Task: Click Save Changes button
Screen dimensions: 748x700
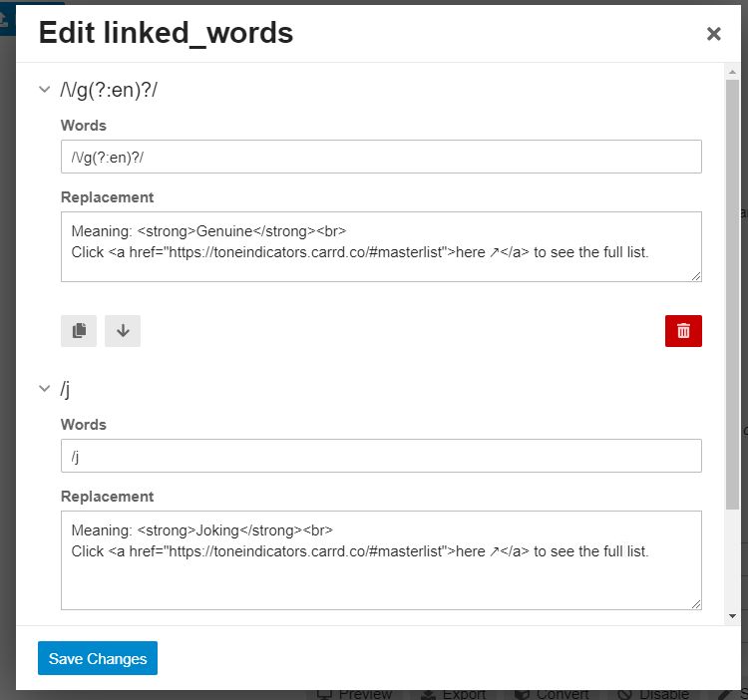Action: [x=98, y=658]
